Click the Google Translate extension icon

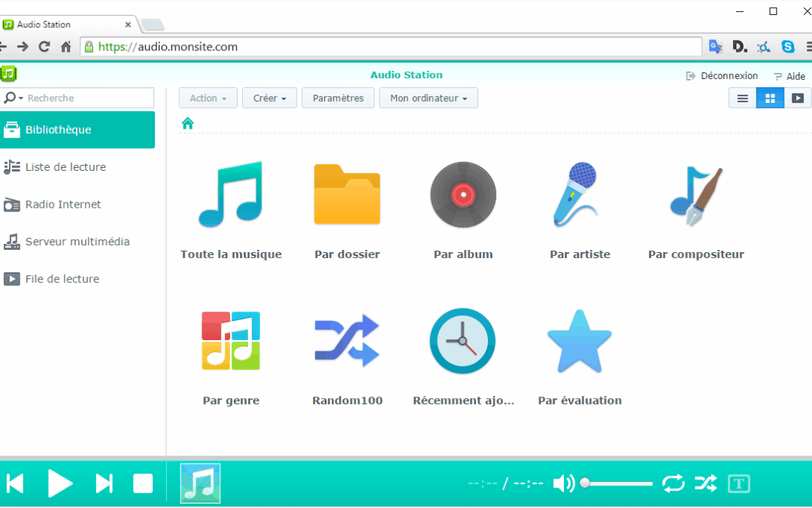715,47
